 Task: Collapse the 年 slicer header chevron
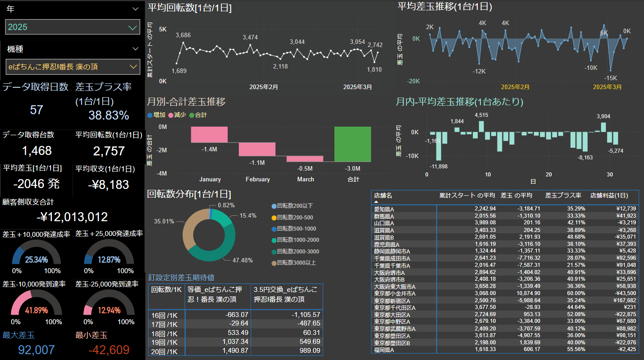point(135,9)
